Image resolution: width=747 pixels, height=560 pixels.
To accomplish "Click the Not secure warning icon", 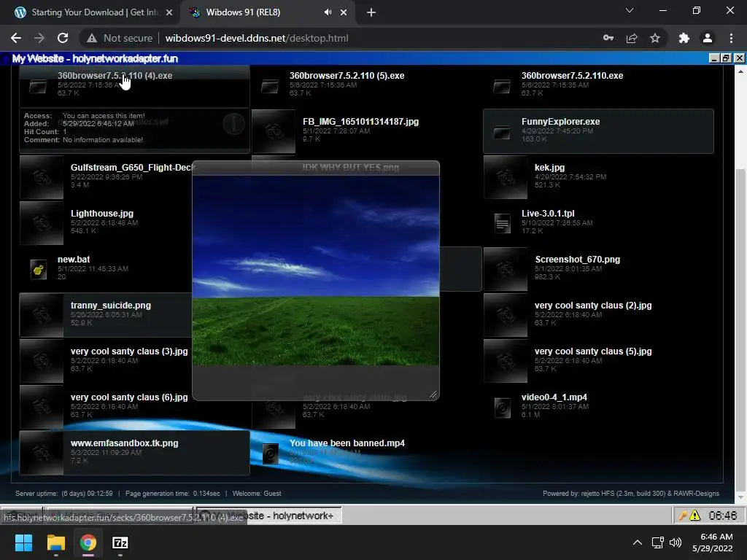I will pyautogui.click(x=92, y=38).
